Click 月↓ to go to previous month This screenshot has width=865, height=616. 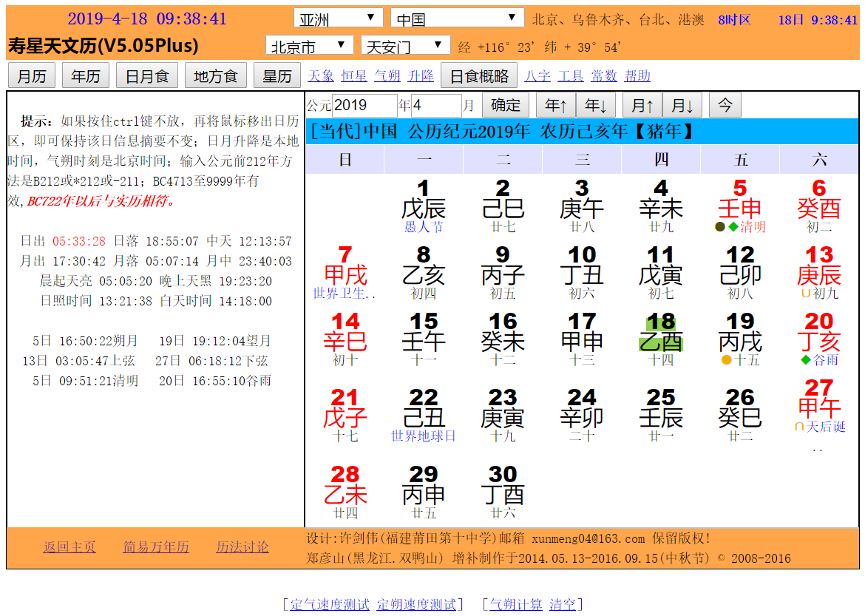683,104
